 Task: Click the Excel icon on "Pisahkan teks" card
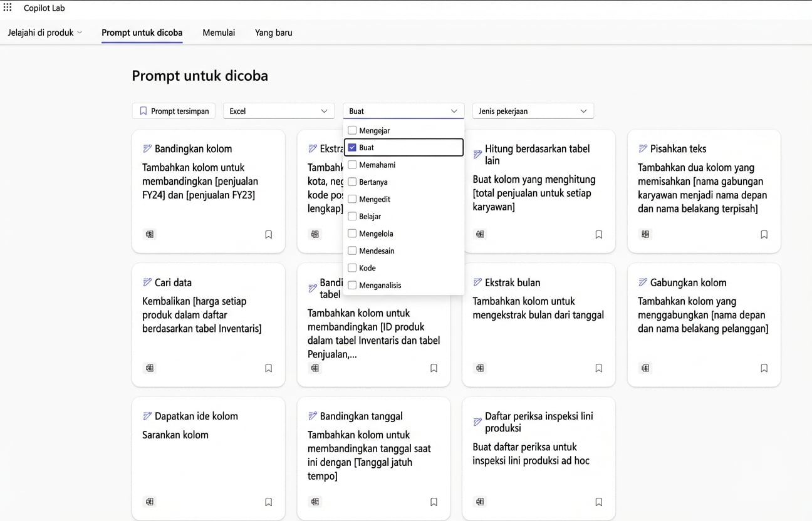coord(645,234)
